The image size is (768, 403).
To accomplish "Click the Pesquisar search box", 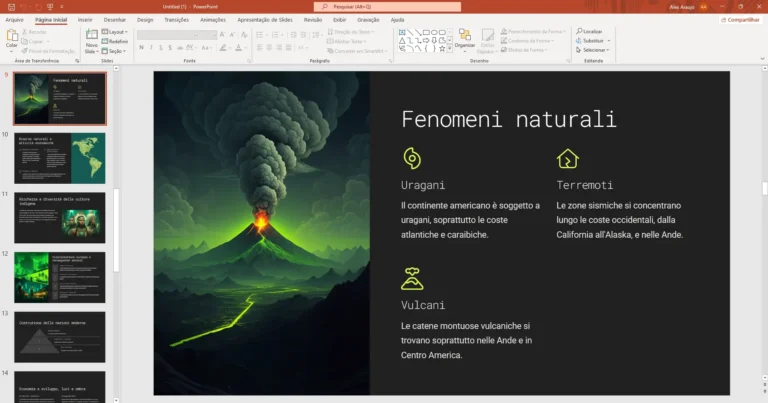I will pyautogui.click(x=387, y=7).
